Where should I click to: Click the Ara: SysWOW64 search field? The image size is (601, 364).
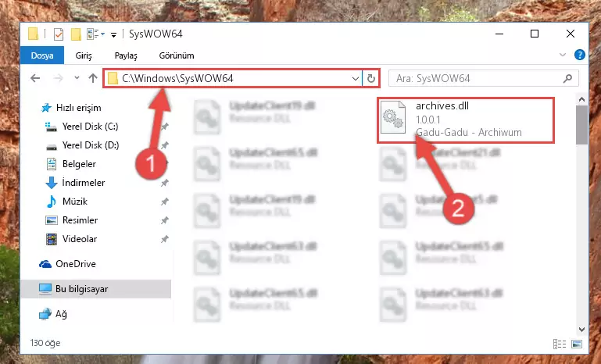pyautogui.click(x=477, y=79)
